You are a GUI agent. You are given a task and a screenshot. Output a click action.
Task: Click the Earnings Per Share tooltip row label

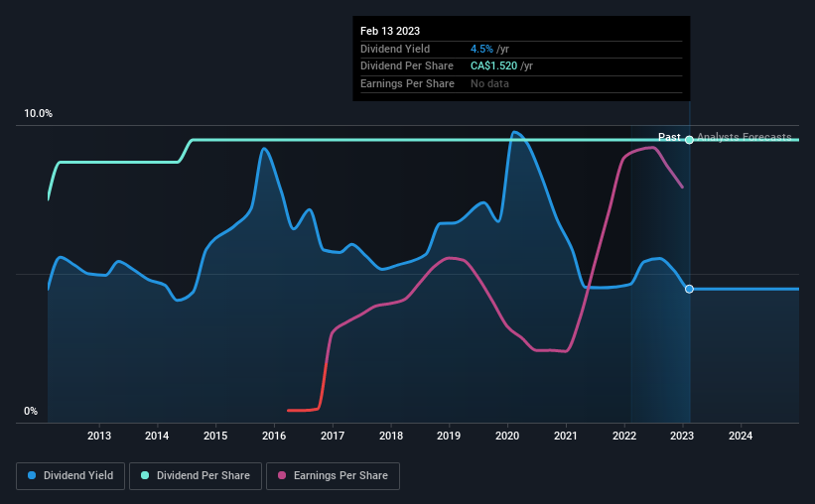point(407,83)
